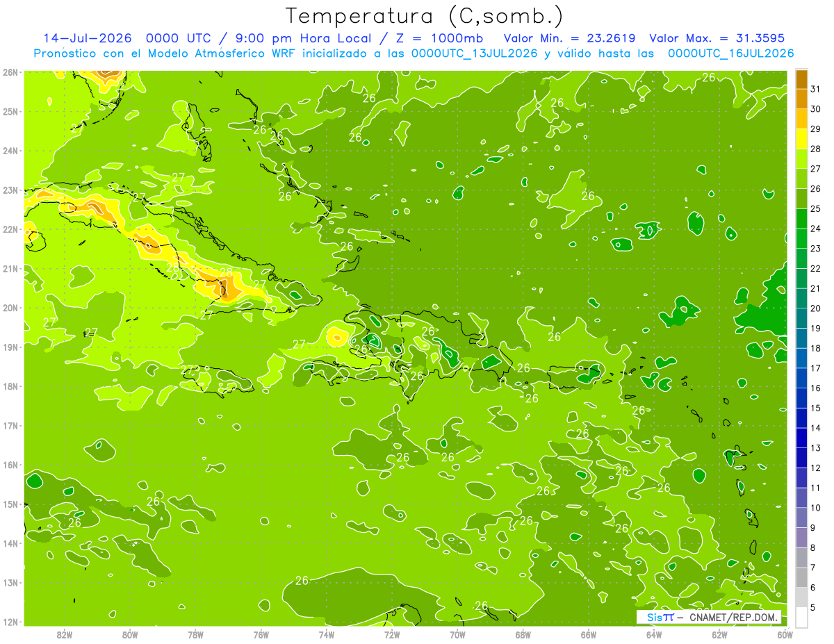
Task: Click the valid-until time '0000UTC_16JUL2026'
Action: 731,53
